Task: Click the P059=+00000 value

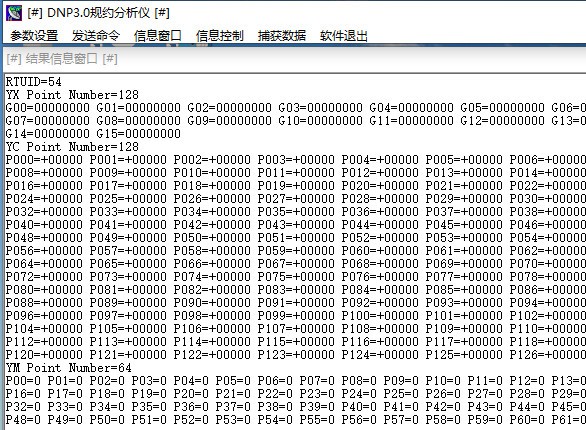Action: tap(296, 251)
